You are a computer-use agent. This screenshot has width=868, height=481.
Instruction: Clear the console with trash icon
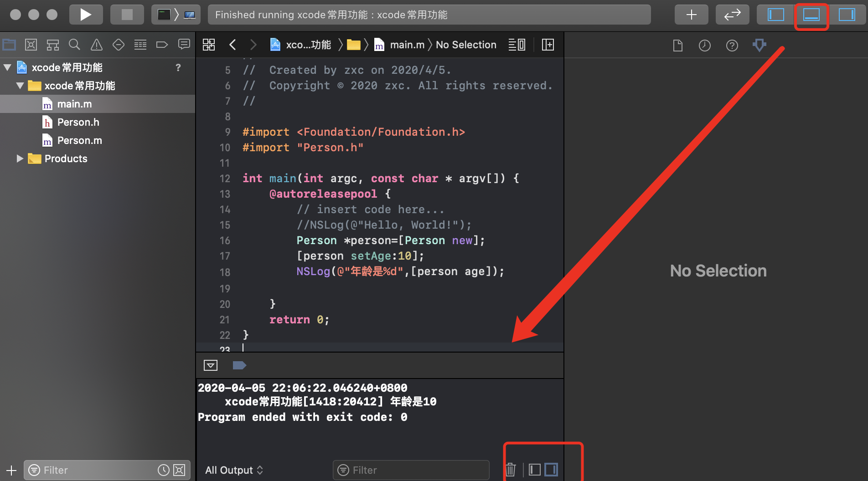pos(511,470)
